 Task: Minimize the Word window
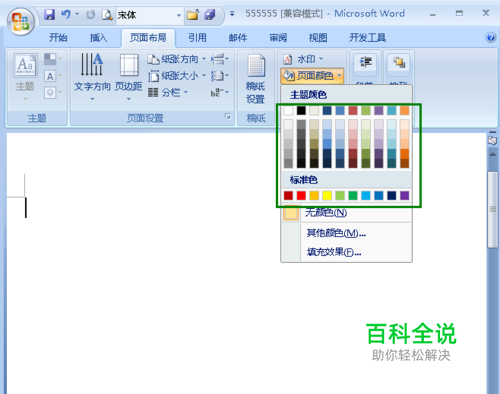click(433, 14)
